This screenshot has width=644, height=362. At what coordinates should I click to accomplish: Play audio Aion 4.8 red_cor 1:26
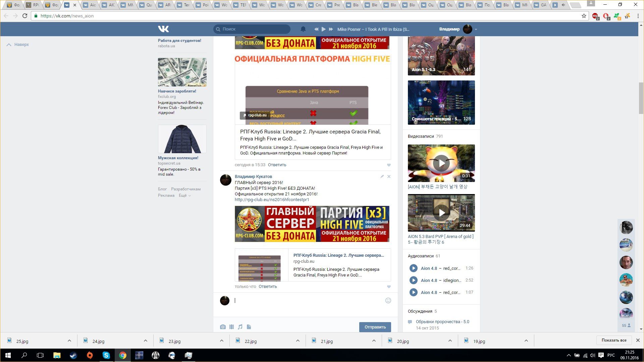pyautogui.click(x=414, y=268)
